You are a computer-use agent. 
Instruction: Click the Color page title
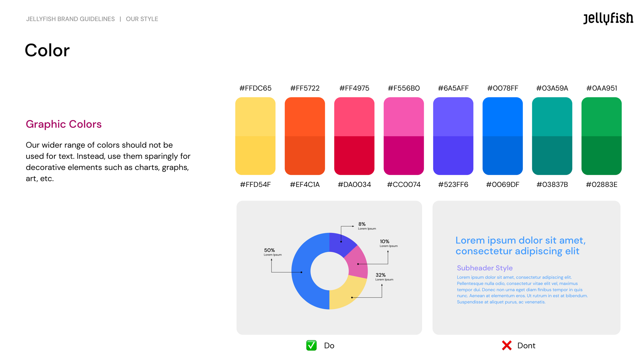coord(47,50)
